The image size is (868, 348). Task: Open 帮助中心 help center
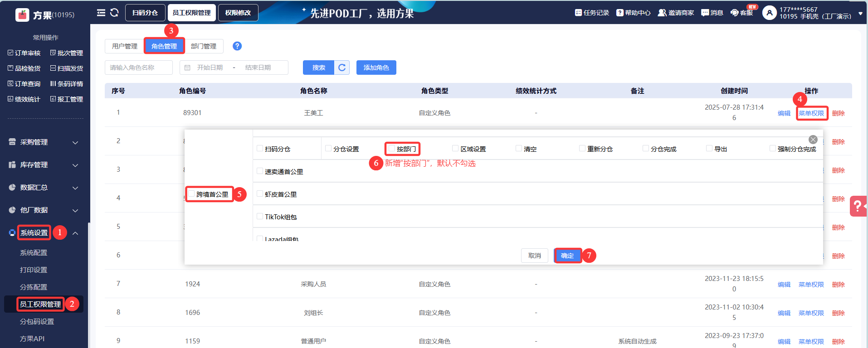[633, 13]
